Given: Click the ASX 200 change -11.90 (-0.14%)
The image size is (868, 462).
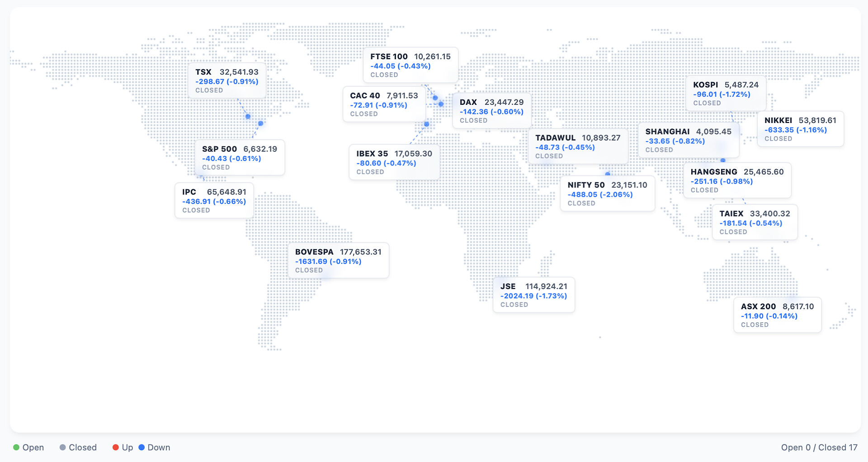Looking at the screenshot, I should 769,316.
